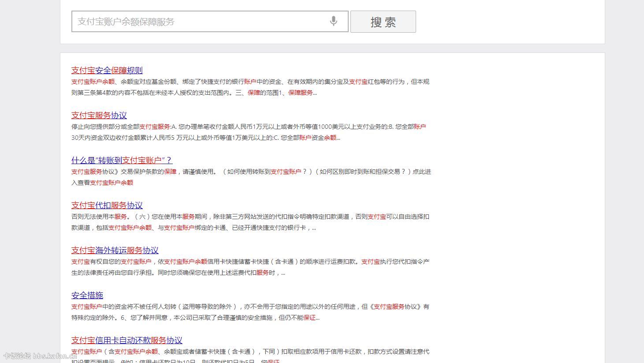Open the 支付宝海外转运服务协议 result link

click(115, 250)
